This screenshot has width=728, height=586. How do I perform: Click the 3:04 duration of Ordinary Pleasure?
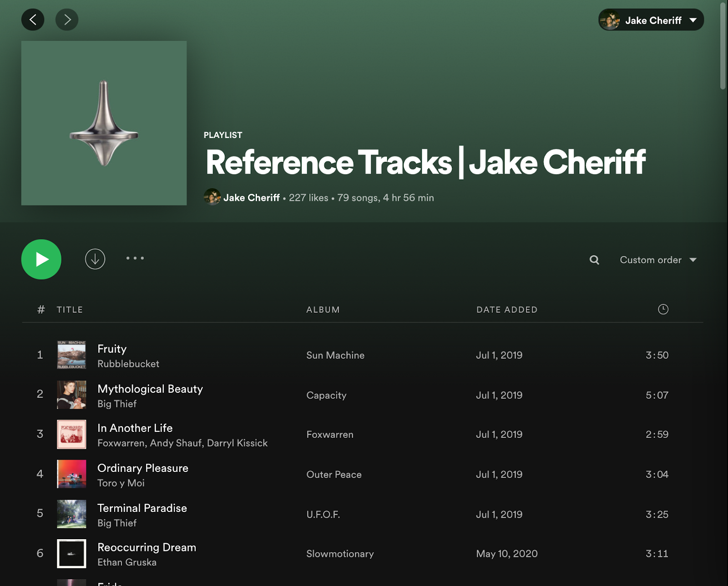pos(657,475)
